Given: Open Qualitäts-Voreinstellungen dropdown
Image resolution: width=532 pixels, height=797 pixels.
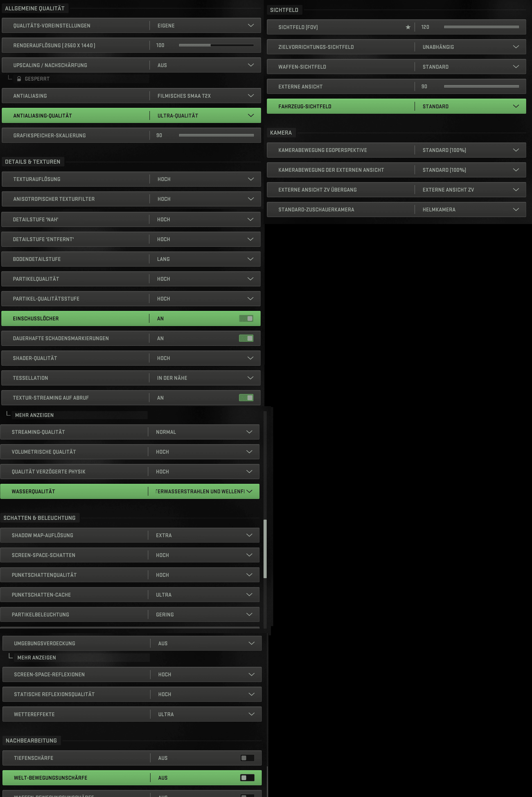Looking at the screenshot, I should click(205, 26).
